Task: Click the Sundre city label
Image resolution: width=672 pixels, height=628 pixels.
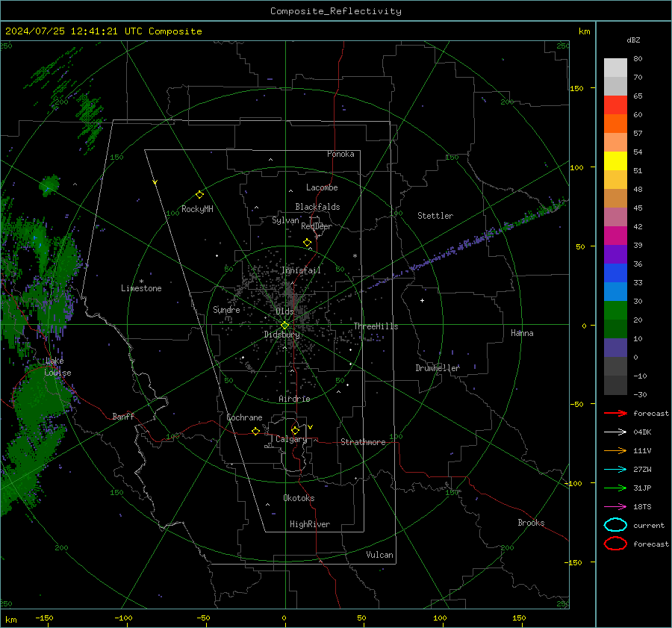Action: 226,310
